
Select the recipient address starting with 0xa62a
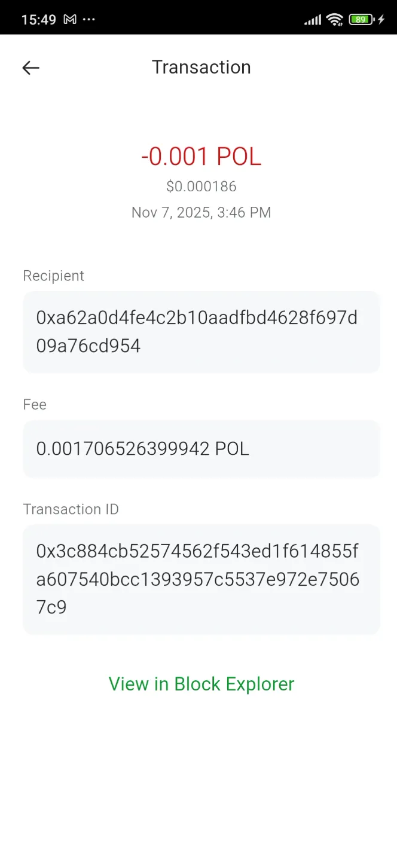[201, 331]
